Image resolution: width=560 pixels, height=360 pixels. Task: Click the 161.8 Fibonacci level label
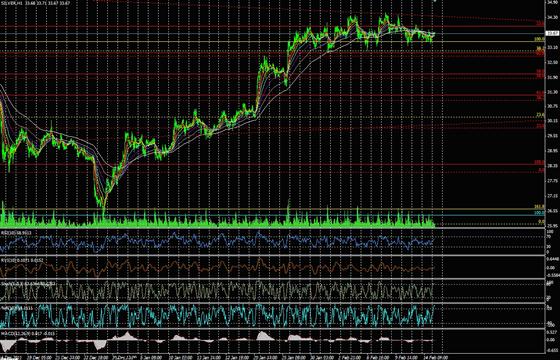pyautogui.click(x=539, y=207)
